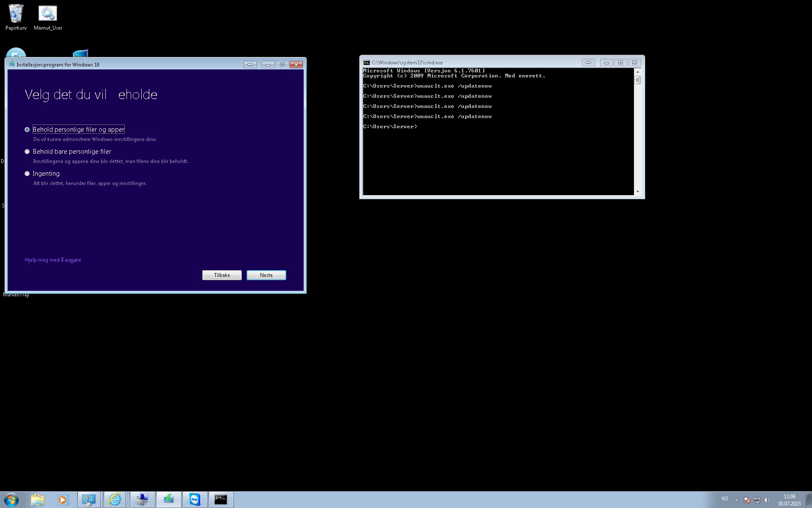Switch to cmd.exe taskbar button
This screenshot has height=508, width=812.
[221, 500]
